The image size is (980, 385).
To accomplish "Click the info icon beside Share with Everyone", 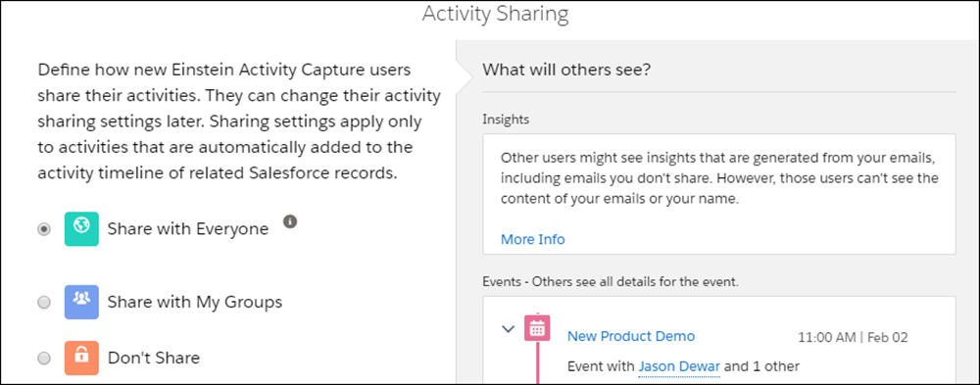I will point(289,221).
